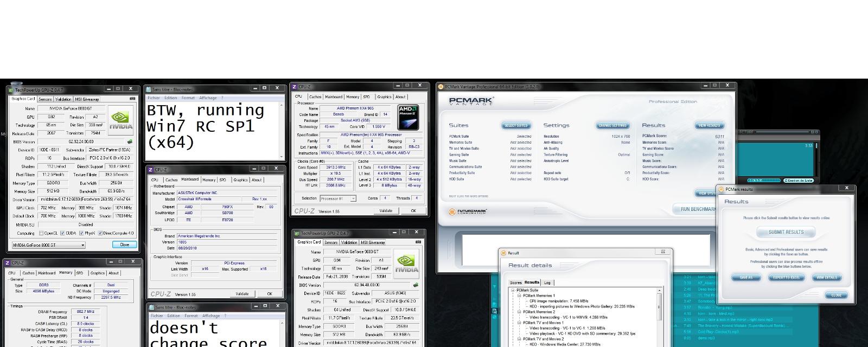Click Save As in the PCMark results dialog
This screenshot has height=347, width=868.
click(746, 278)
